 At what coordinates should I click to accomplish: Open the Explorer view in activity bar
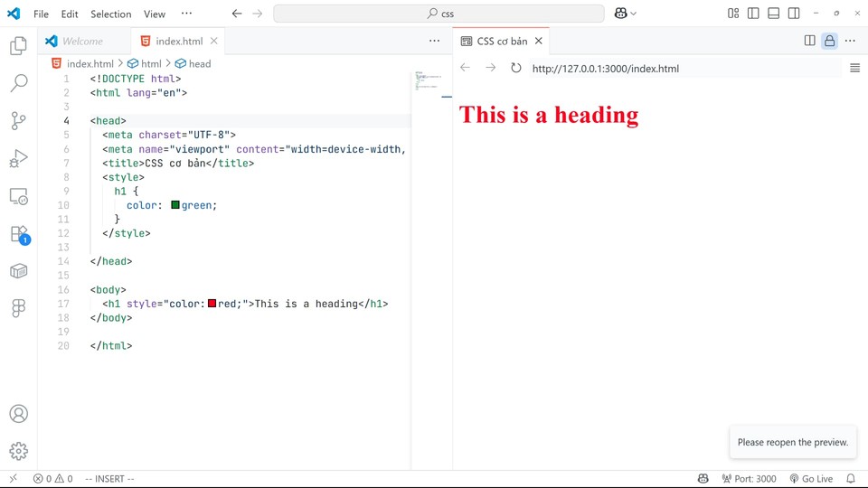18,45
